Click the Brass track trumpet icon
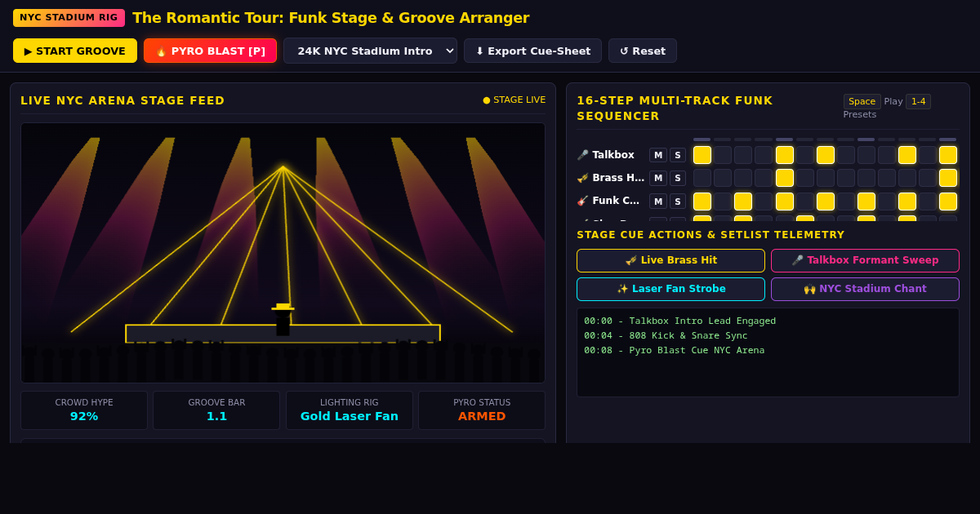The width and height of the screenshot is (980, 514). (582, 178)
